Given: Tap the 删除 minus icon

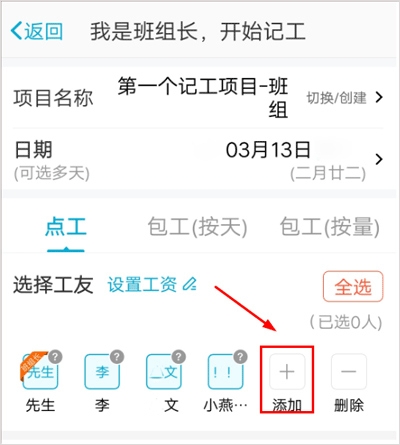Looking at the screenshot, I should (x=349, y=371).
